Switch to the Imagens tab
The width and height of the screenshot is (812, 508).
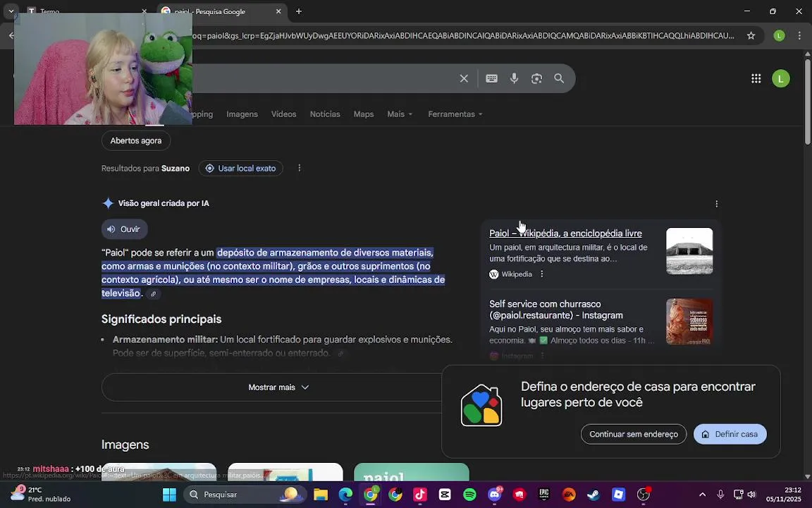242,114
